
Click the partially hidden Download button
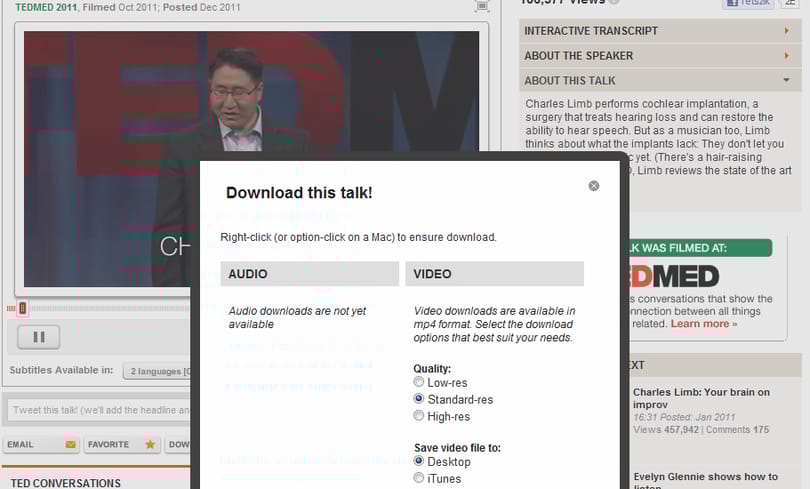pyautogui.click(x=178, y=445)
